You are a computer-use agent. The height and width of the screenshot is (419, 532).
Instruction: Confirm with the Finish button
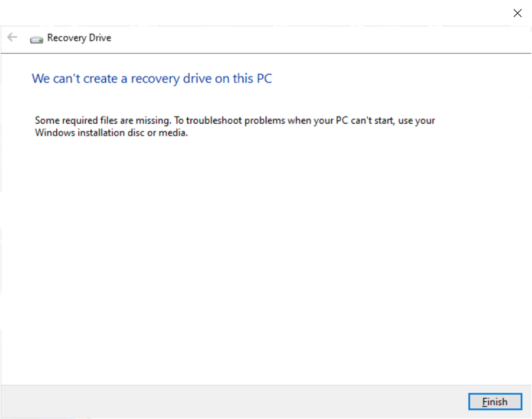point(495,401)
